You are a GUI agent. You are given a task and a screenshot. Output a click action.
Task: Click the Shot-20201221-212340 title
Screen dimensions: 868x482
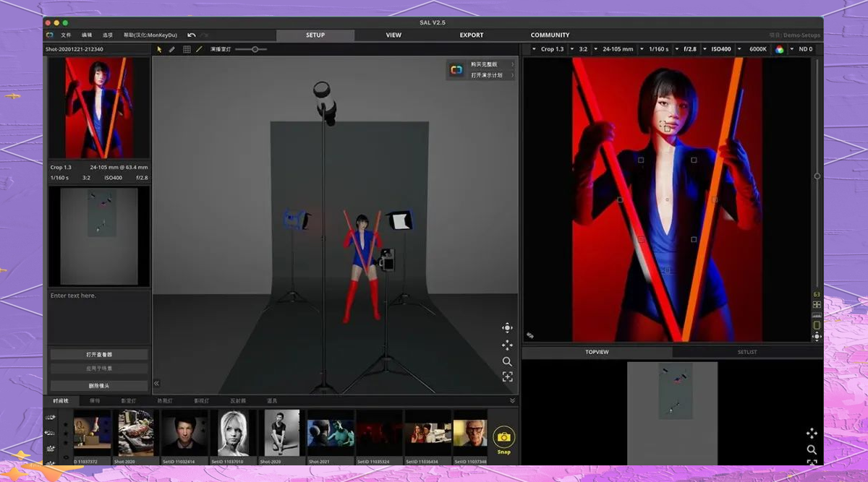[x=74, y=49]
